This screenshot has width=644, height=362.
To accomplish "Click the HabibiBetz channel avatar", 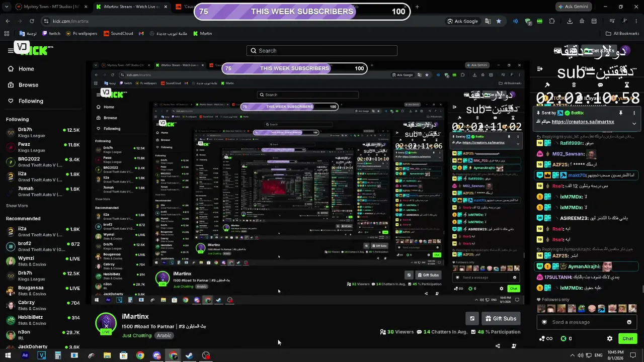I will tap(10, 320).
